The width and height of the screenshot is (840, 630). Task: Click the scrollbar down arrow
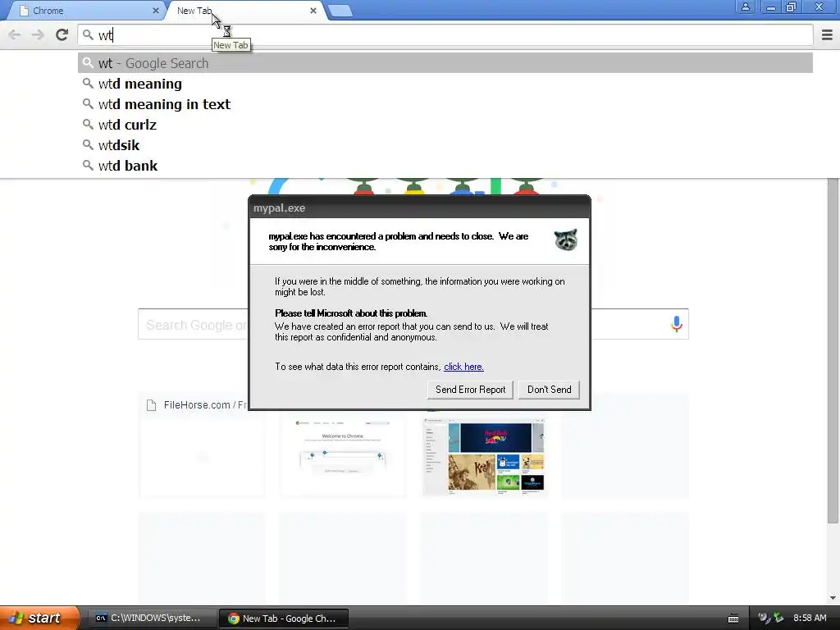click(x=833, y=598)
